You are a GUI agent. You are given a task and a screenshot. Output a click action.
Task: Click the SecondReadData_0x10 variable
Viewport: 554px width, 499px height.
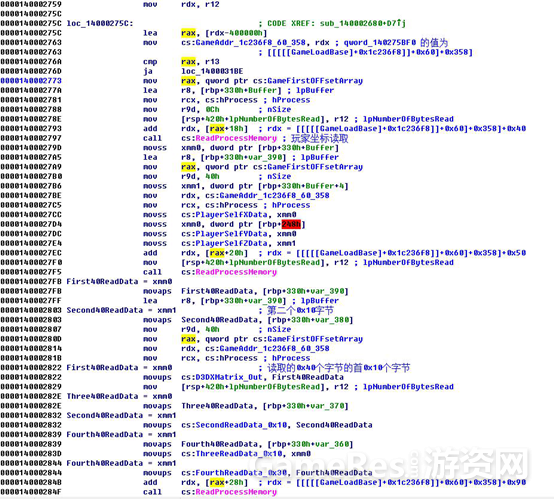tap(241, 425)
